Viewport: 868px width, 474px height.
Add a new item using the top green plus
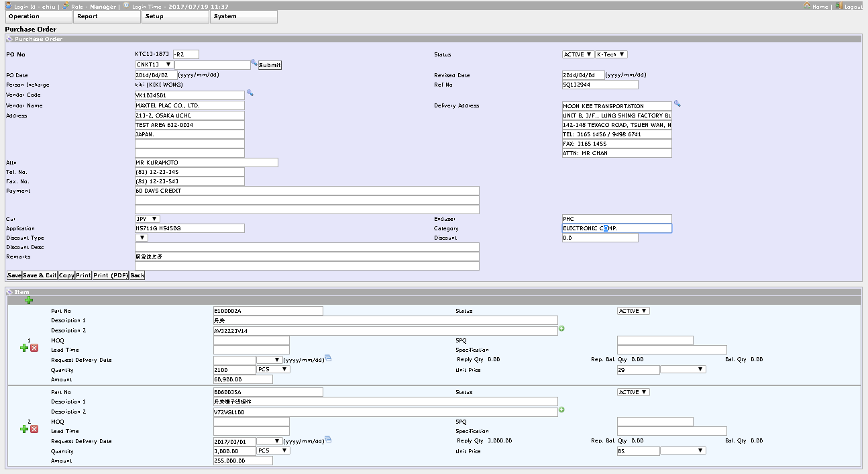(29, 300)
